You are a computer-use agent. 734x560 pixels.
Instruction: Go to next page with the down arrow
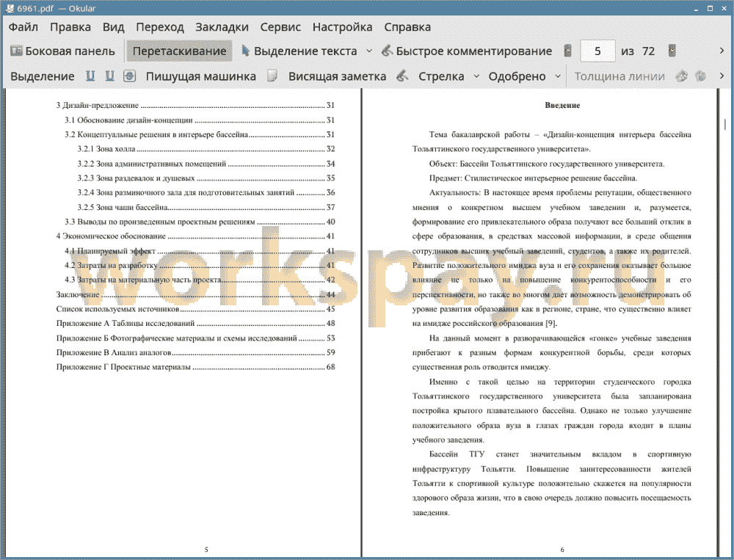(672, 51)
